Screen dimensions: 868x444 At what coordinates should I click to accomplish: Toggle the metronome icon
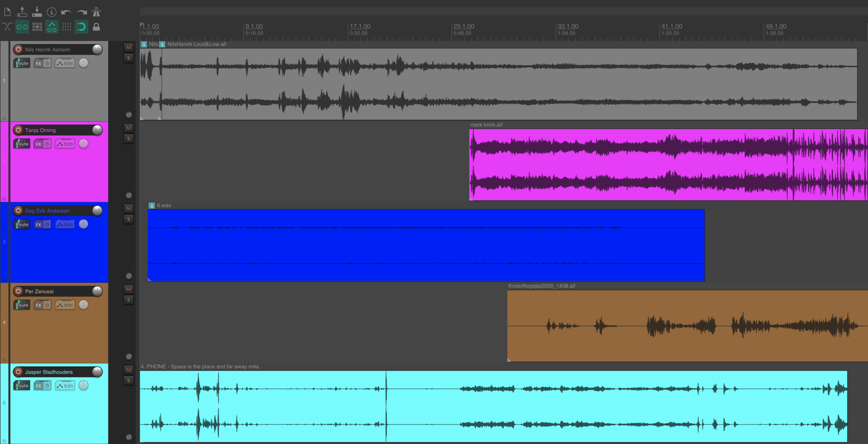97,12
